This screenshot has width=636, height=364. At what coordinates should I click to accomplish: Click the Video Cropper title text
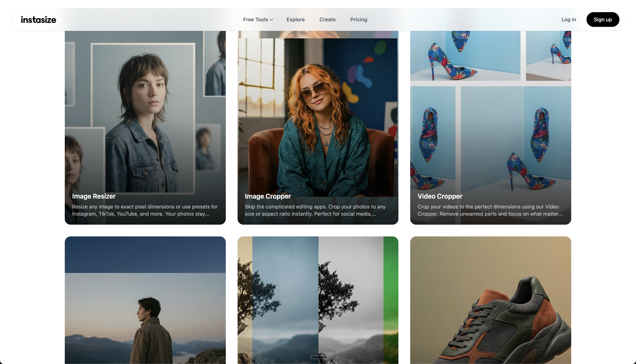(x=440, y=196)
